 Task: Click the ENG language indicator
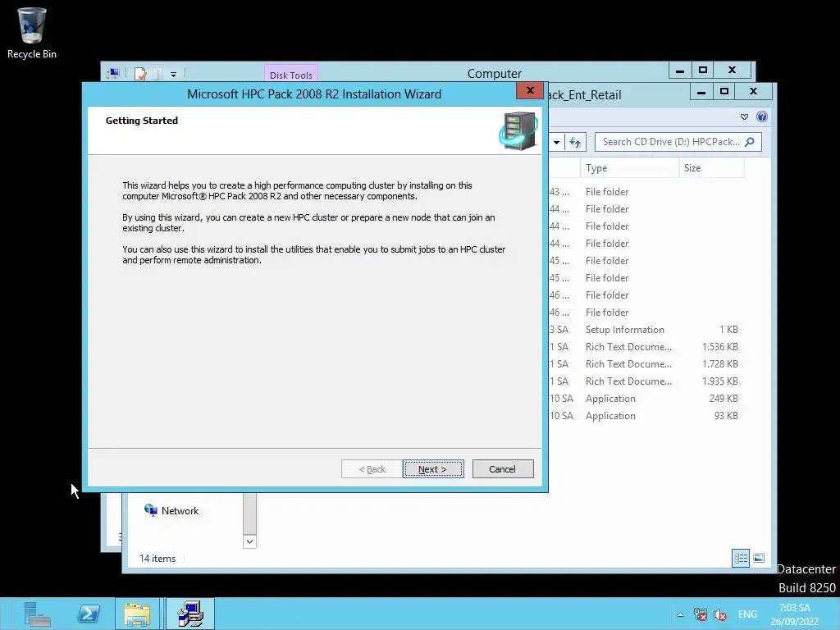[x=747, y=614]
